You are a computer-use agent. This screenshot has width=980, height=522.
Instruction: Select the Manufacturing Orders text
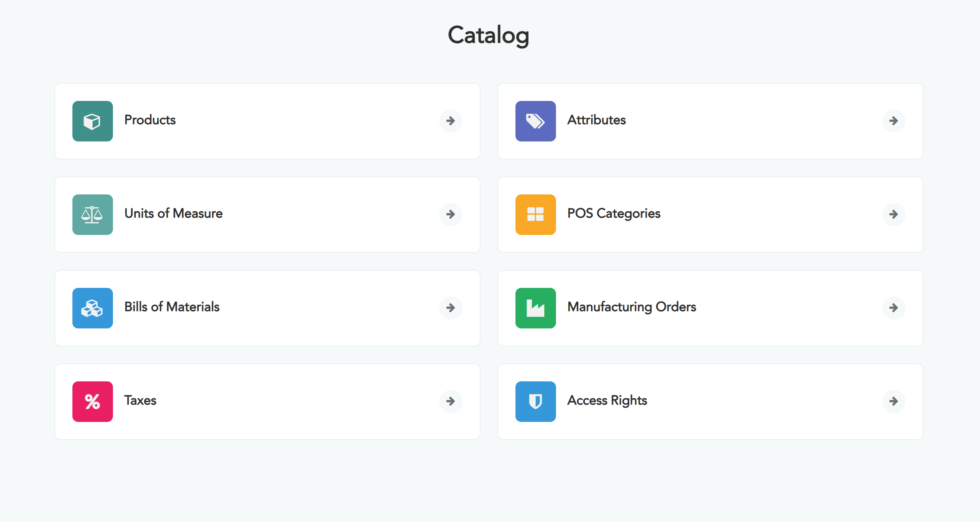coord(632,307)
